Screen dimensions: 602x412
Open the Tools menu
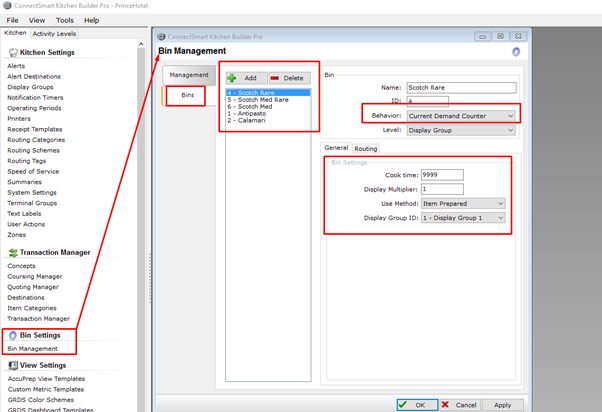coord(65,20)
